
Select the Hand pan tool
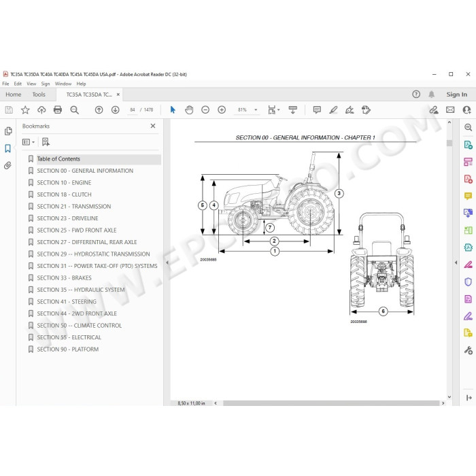189,109
